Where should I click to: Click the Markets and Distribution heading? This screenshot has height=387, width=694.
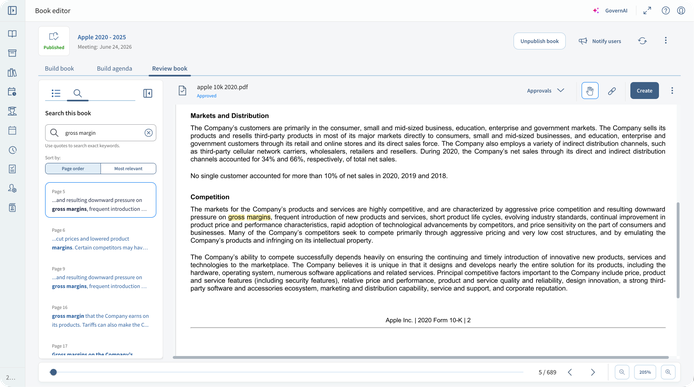[x=230, y=116]
